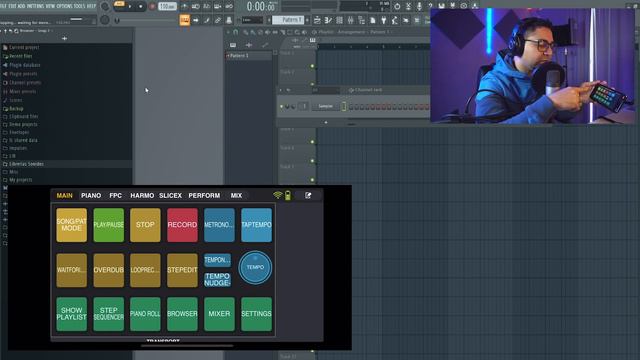
Task: Toggle the browser view toolbar icon
Action: click(361, 20)
